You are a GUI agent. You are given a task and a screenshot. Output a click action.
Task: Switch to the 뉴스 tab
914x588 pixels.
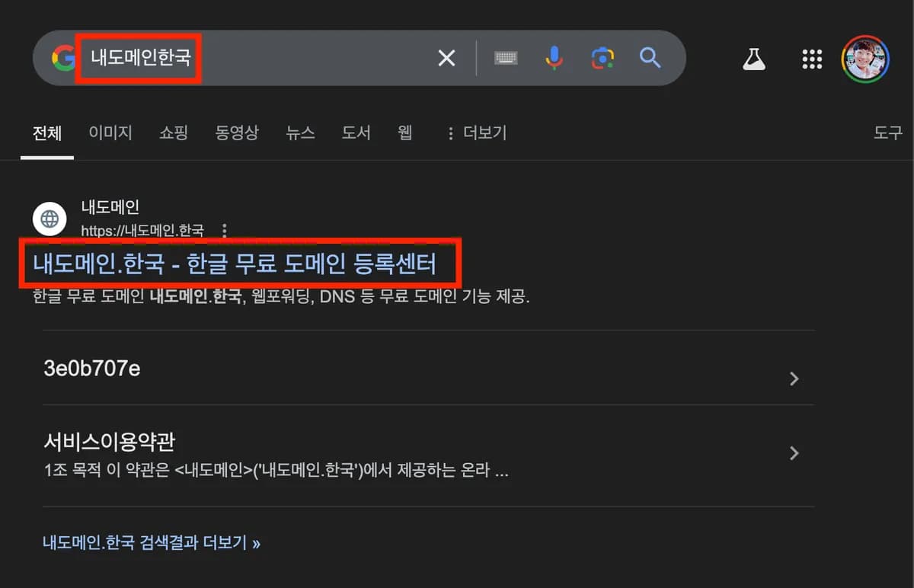(300, 133)
